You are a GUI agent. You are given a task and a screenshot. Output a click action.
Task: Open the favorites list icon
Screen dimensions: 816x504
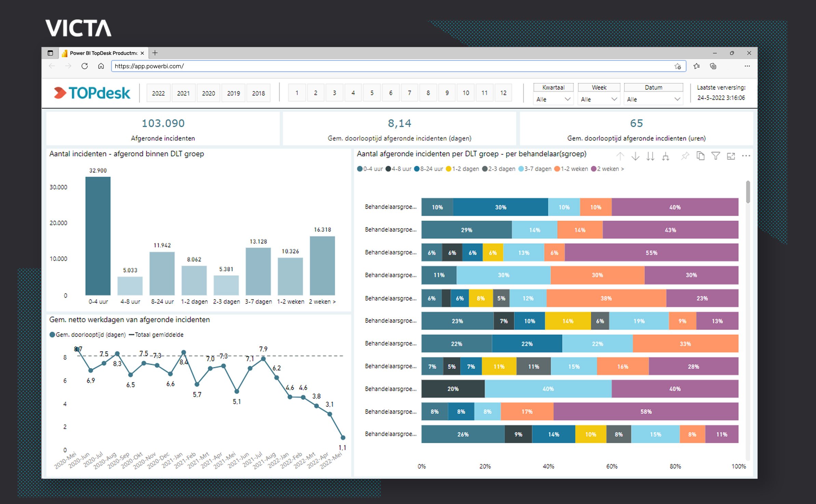tap(696, 66)
